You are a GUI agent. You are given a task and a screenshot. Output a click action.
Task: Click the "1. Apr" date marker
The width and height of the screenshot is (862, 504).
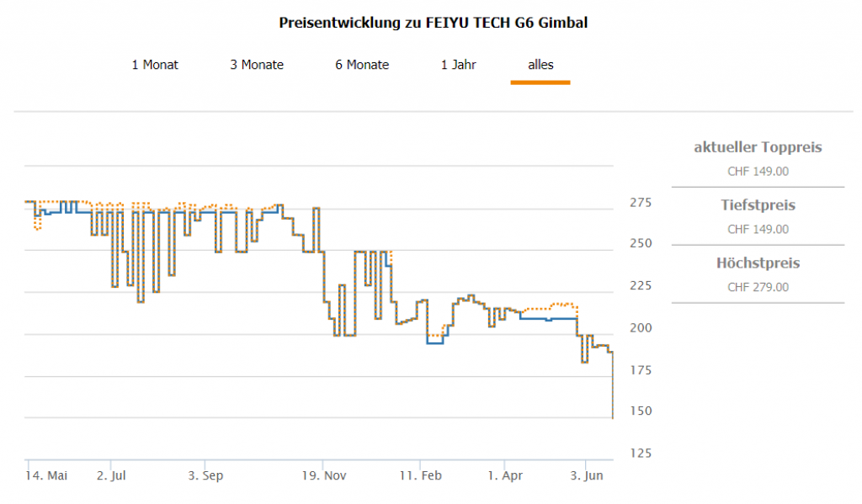pos(504,475)
